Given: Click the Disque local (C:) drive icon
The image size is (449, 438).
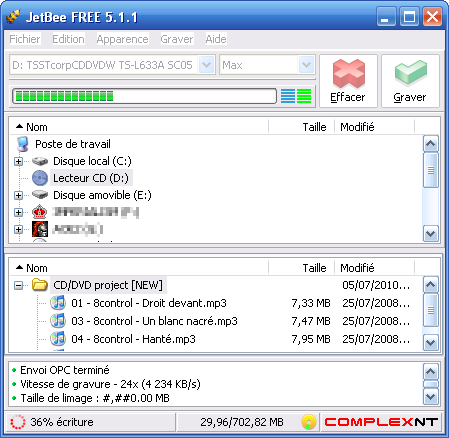Looking at the screenshot, I should pos(40,161).
